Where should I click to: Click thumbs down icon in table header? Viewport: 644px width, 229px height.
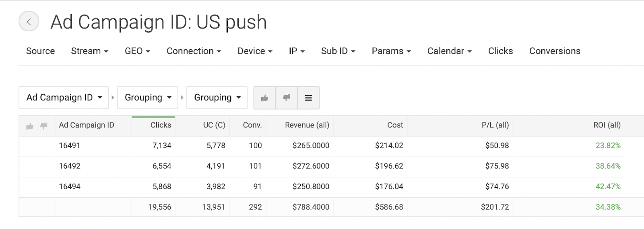click(x=44, y=126)
